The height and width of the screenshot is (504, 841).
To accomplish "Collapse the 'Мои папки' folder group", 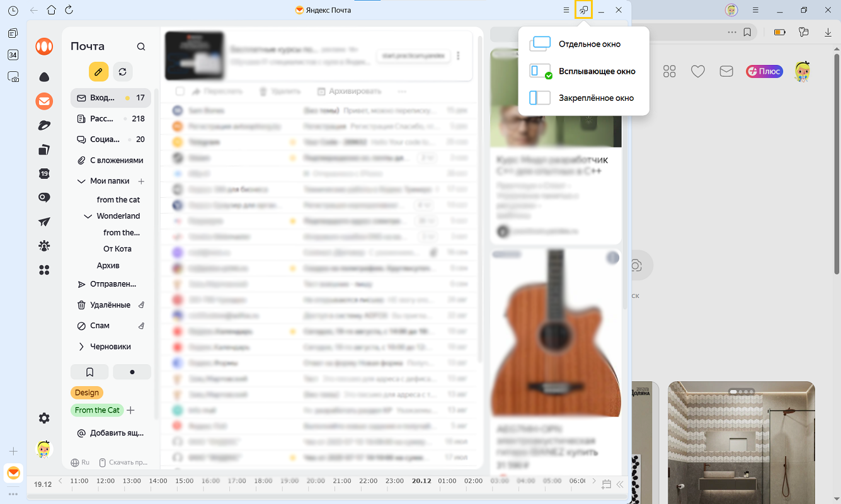I will pyautogui.click(x=81, y=181).
